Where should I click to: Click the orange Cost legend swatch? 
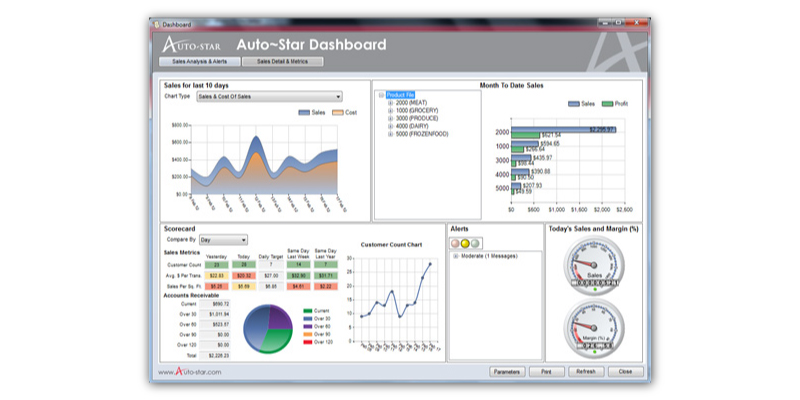(x=338, y=113)
